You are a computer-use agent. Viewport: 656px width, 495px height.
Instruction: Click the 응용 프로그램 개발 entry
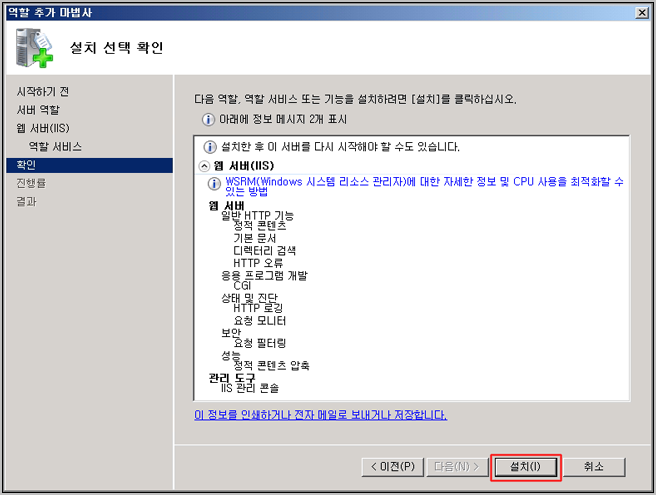click(x=264, y=275)
